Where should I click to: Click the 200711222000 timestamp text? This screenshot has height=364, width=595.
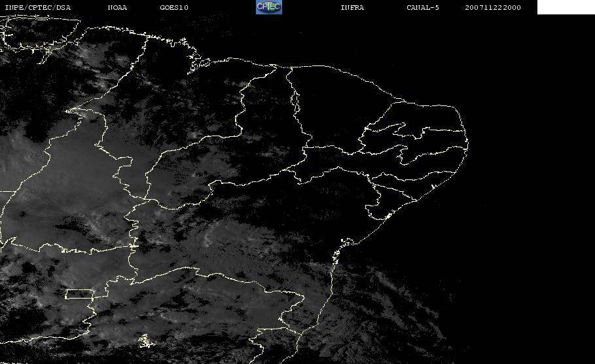(493, 8)
